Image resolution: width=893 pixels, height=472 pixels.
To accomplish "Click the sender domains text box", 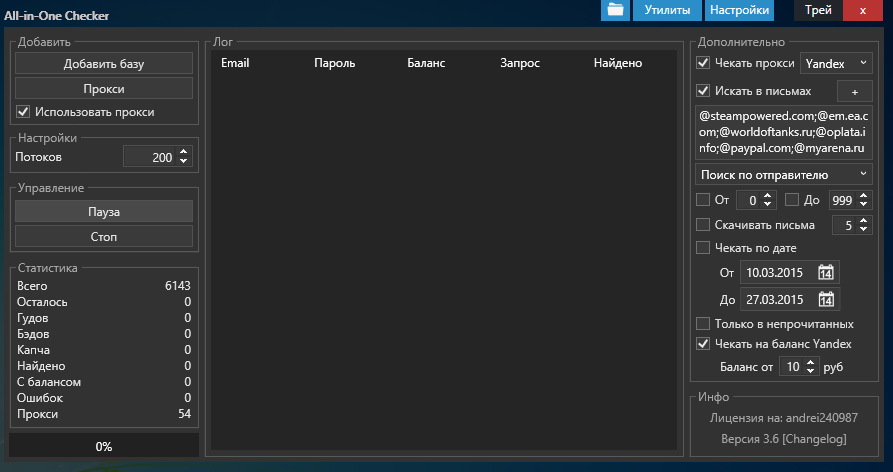I will pos(784,132).
